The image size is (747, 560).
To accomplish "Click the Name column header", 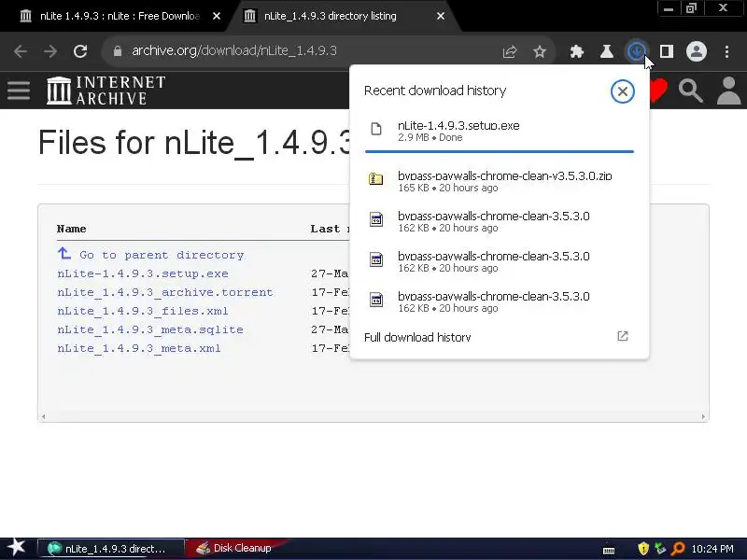I will click(x=72, y=229).
